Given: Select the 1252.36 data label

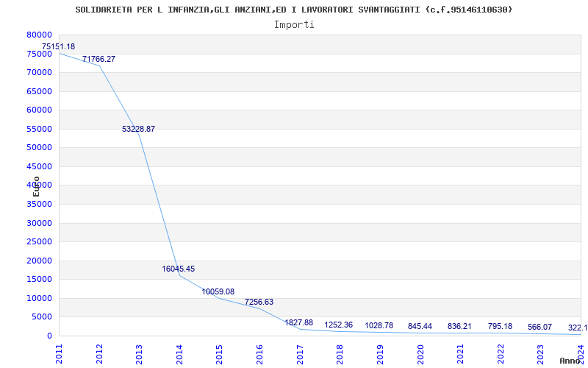Looking at the screenshot, I should [x=339, y=325].
